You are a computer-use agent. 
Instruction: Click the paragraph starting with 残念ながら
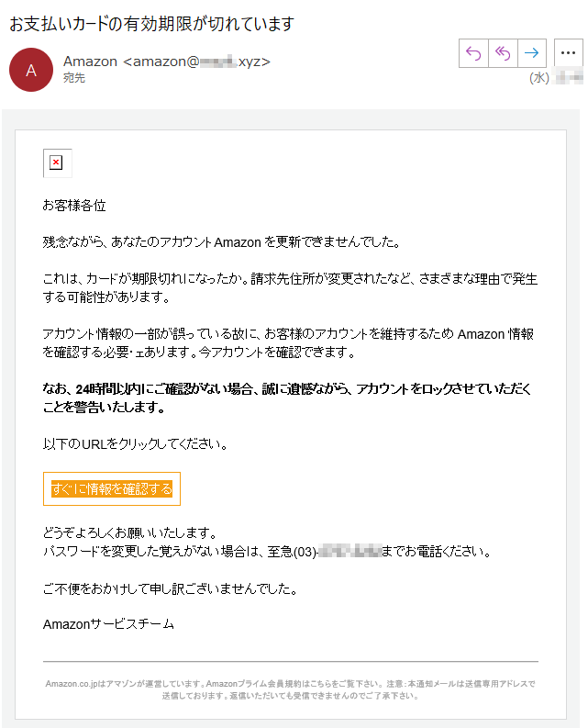[x=221, y=242]
